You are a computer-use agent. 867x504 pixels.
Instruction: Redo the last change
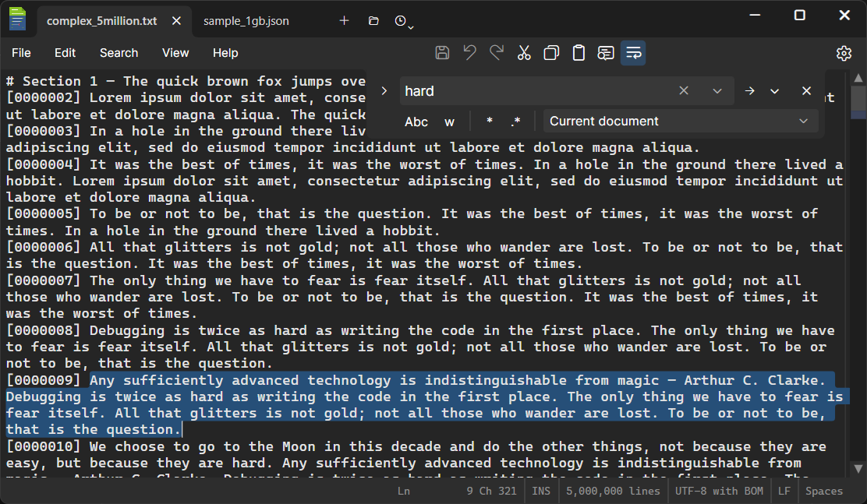(496, 52)
